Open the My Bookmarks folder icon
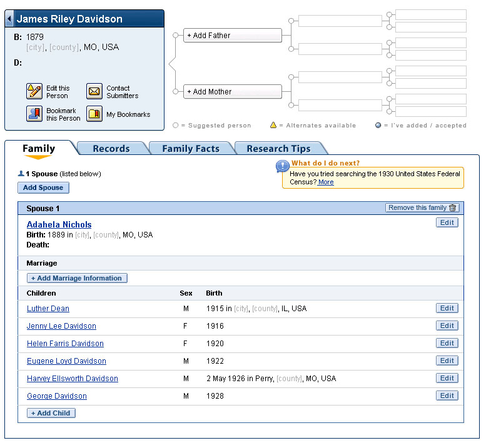The width and height of the screenshot is (486, 448). tap(94, 114)
